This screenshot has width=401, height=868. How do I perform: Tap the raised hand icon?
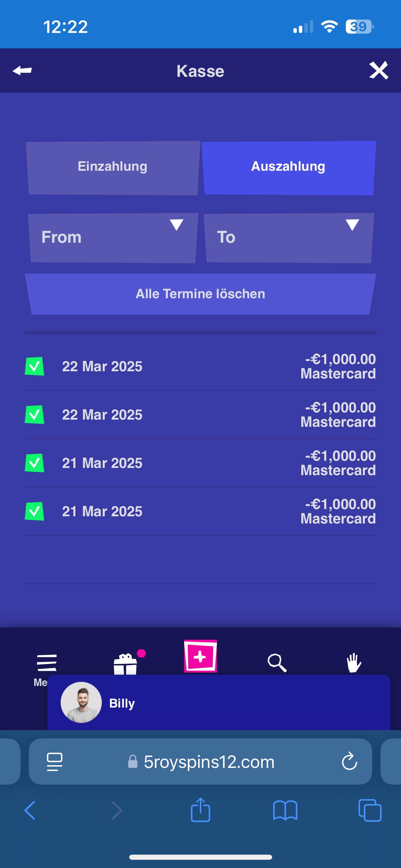[354, 662]
